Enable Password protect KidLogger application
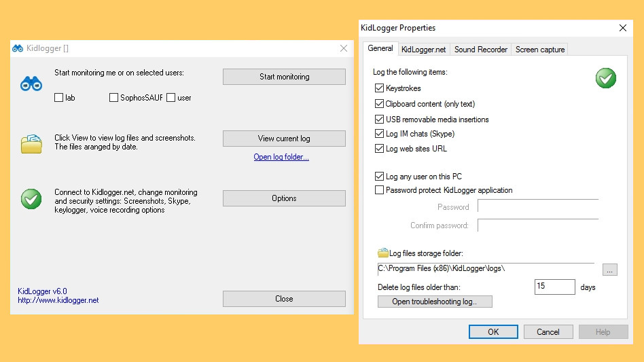 pos(380,190)
